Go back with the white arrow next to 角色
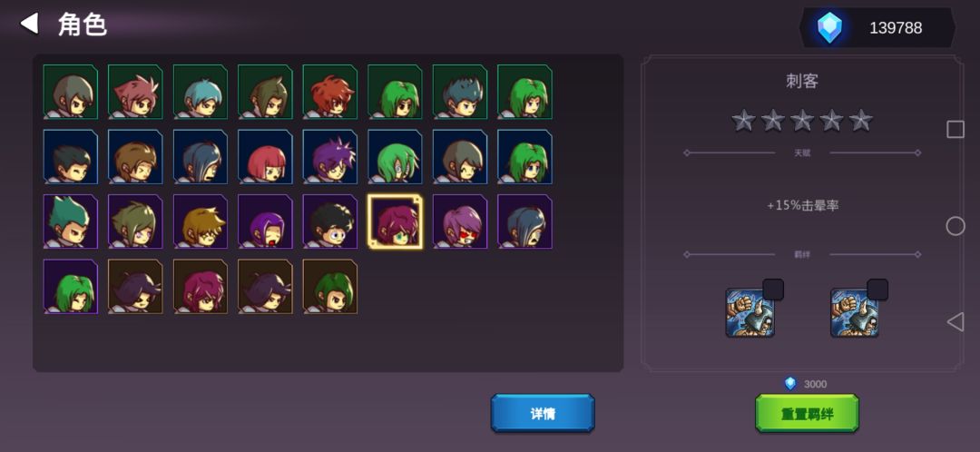This screenshot has width=980, height=452. point(29,24)
